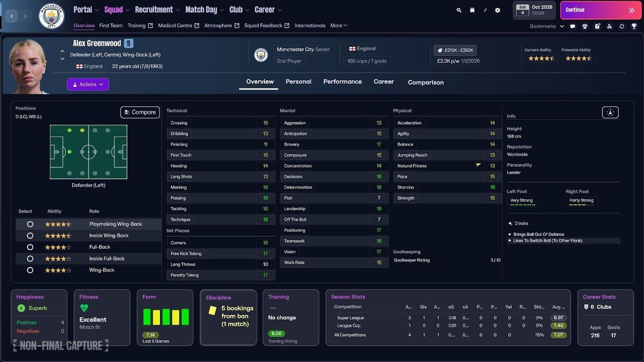
Task: Click the shirt icon near Bookmarks
Action: point(585,26)
